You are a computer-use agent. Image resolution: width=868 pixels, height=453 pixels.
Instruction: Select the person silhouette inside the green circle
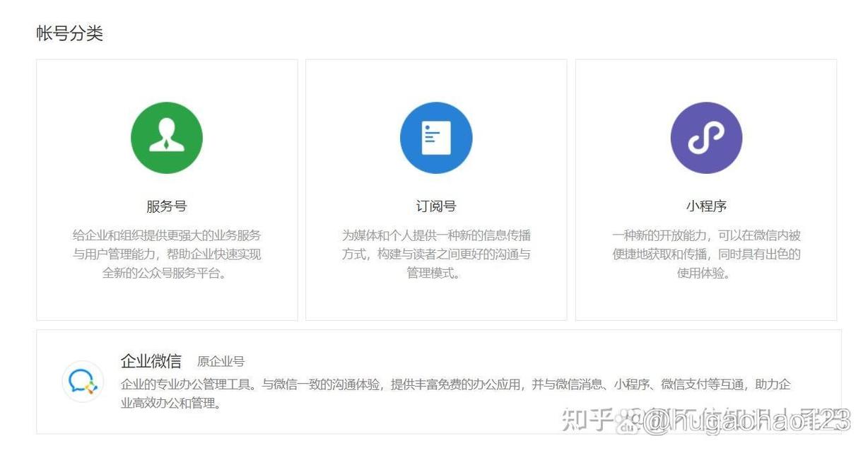(167, 136)
